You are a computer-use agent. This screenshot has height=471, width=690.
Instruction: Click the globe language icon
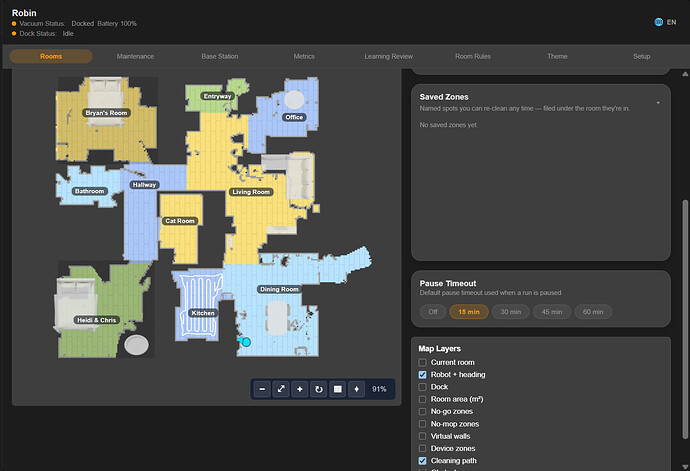point(659,22)
